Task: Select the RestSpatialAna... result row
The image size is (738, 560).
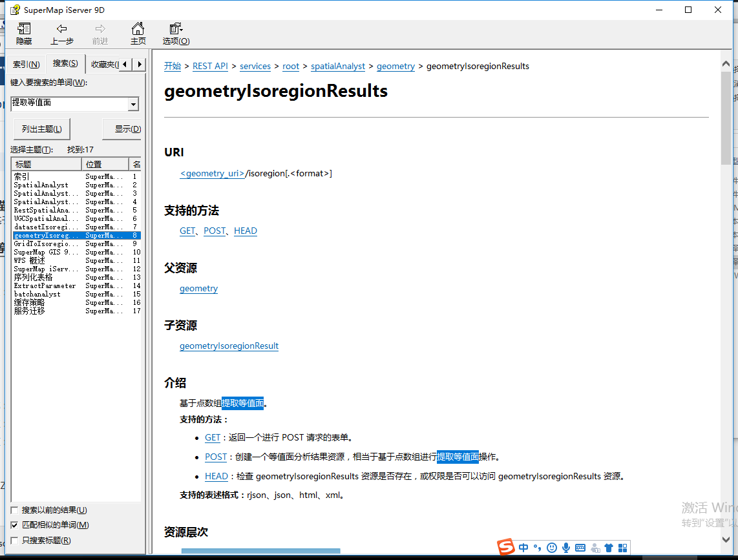Action: click(77, 211)
